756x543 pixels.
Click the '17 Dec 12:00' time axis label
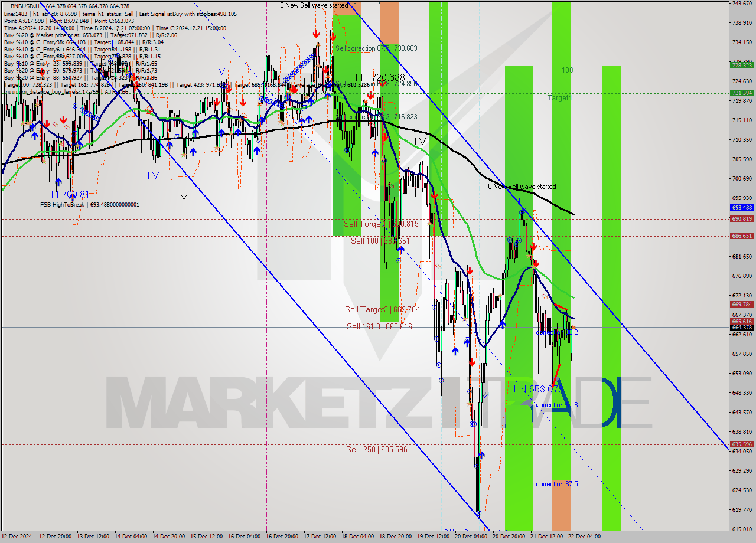[x=320, y=537]
